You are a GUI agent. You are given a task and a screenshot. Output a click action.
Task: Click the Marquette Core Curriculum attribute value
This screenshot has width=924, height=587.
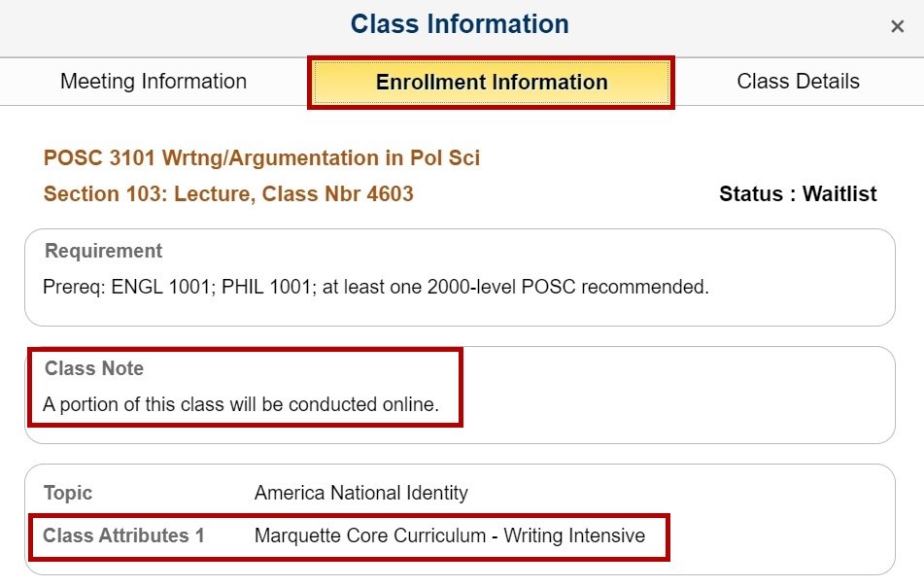tap(369, 535)
